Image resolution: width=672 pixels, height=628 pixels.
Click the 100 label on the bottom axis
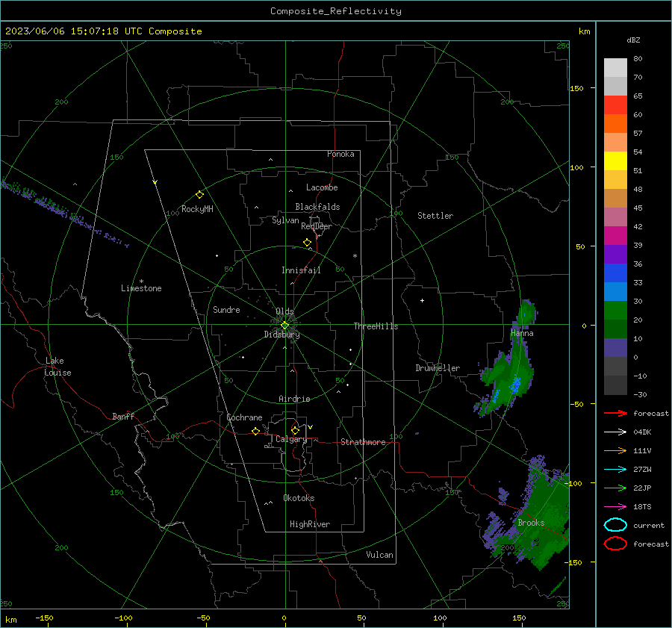tap(440, 618)
